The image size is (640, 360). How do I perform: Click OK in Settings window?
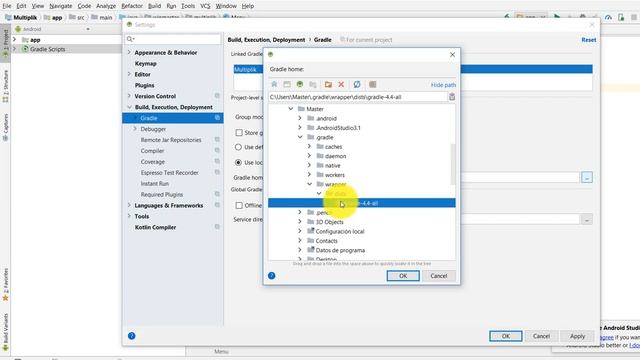point(506,336)
